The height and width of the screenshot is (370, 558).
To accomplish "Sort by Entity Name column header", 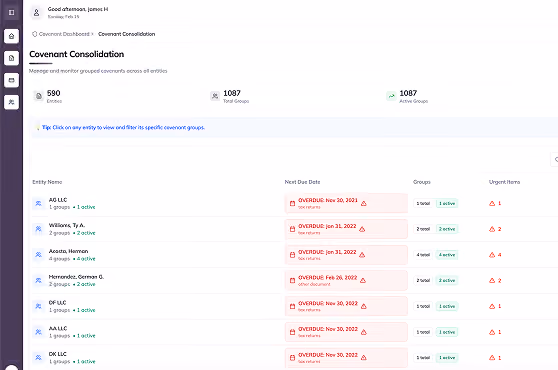I will (x=47, y=182).
